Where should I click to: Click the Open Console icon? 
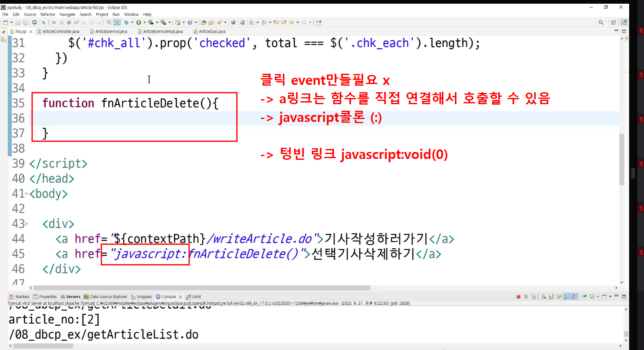(x=604, y=296)
